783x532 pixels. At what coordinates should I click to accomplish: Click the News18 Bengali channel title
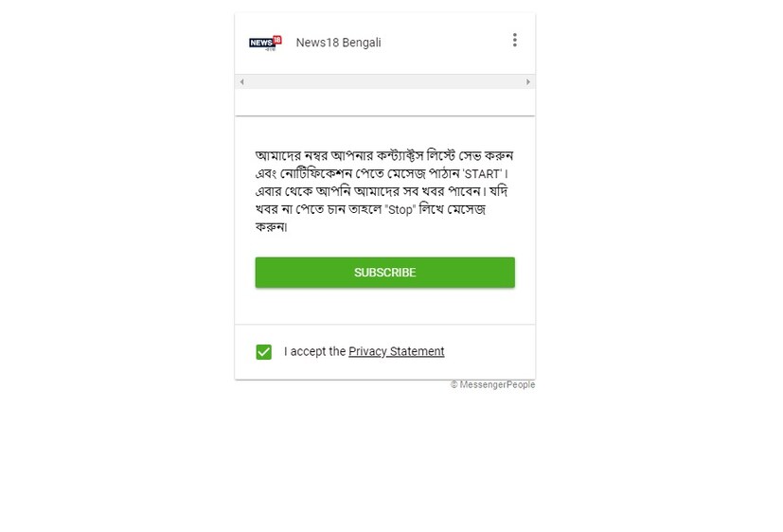coord(338,43)
